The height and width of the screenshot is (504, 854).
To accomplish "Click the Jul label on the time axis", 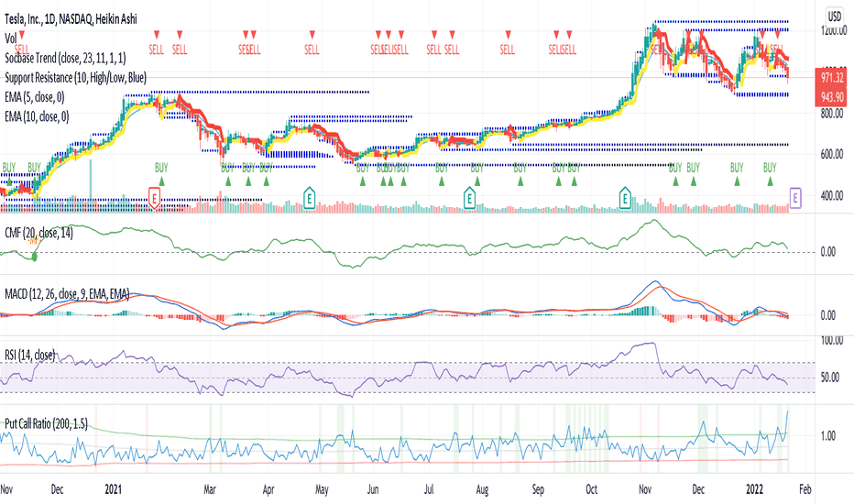I will click(429, 488).
